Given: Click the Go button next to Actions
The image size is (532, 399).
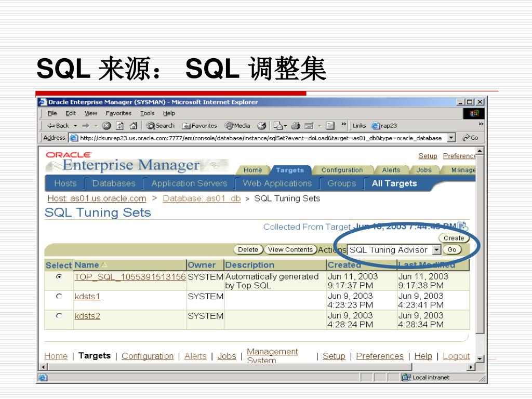Looking at the screenshot, I should pyautogui.click(x=452, y=250).
